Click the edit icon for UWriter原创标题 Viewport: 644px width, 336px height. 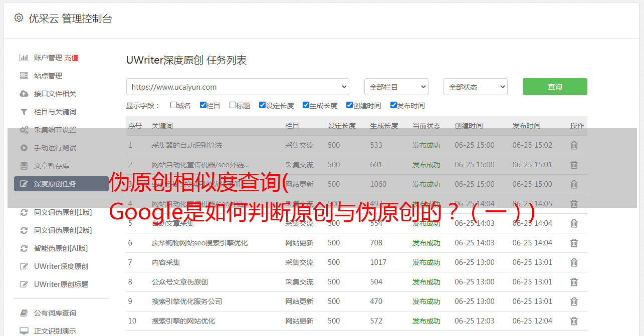[x=24, y=284]
